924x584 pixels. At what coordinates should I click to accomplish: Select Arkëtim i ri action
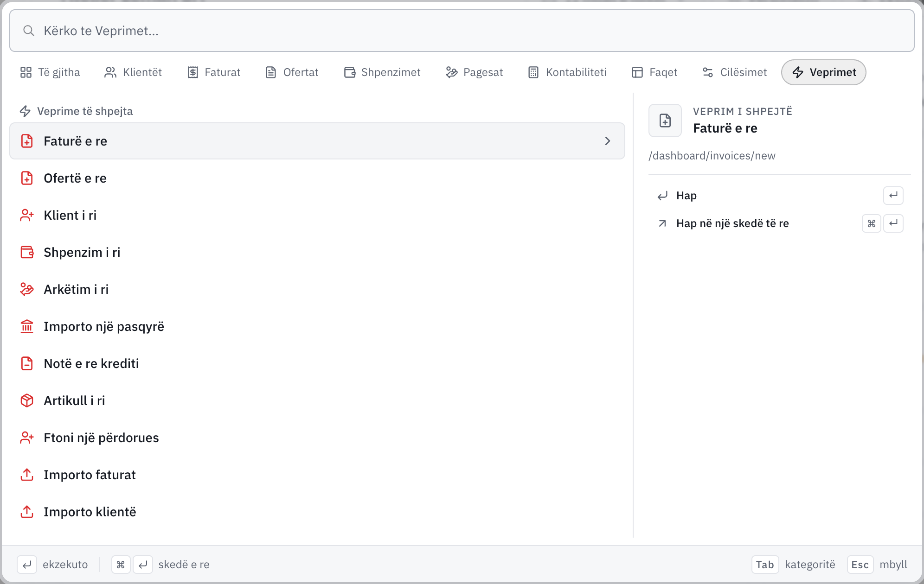click(x=317, y=289)
